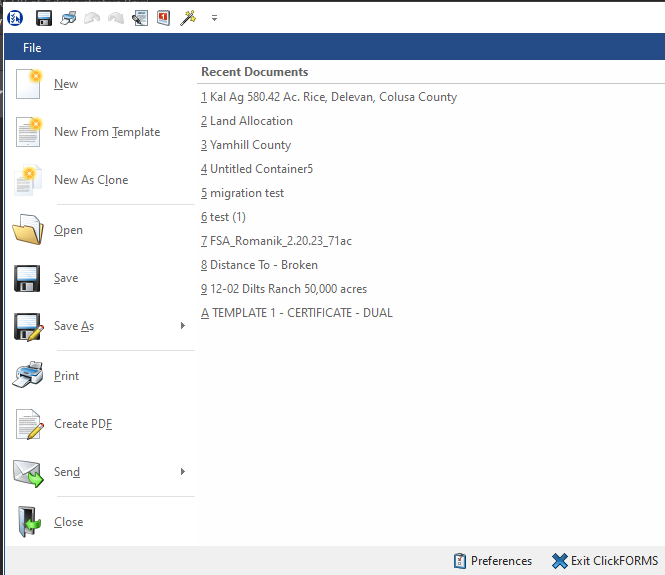Choose Print from the File menu

point(66,376)
